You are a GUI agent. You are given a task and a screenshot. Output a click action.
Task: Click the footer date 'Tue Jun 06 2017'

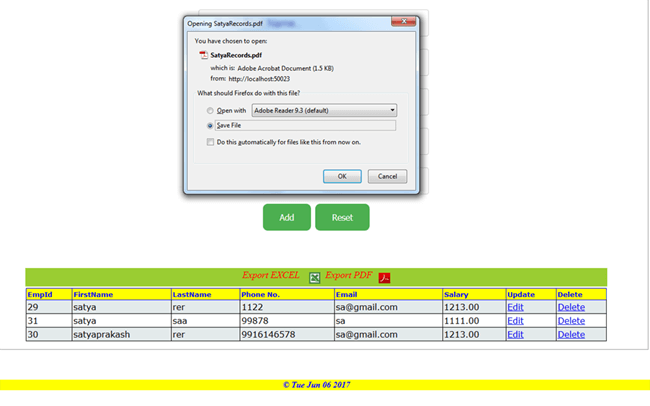click(320, 385)
